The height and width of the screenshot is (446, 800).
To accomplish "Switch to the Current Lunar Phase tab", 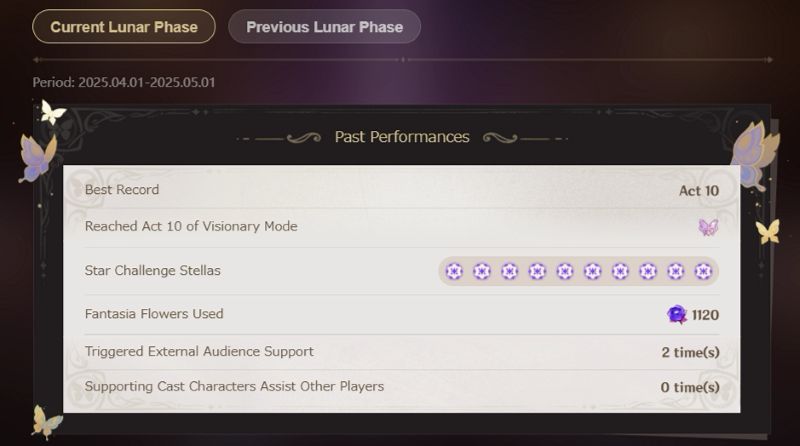I will pos(124,27).
